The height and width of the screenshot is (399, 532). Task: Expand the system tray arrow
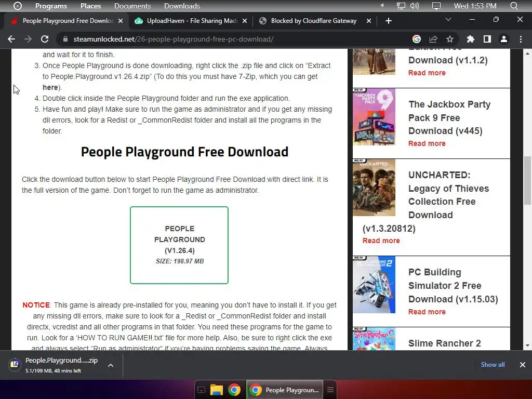pyautogui.click(x=382, y=5)
